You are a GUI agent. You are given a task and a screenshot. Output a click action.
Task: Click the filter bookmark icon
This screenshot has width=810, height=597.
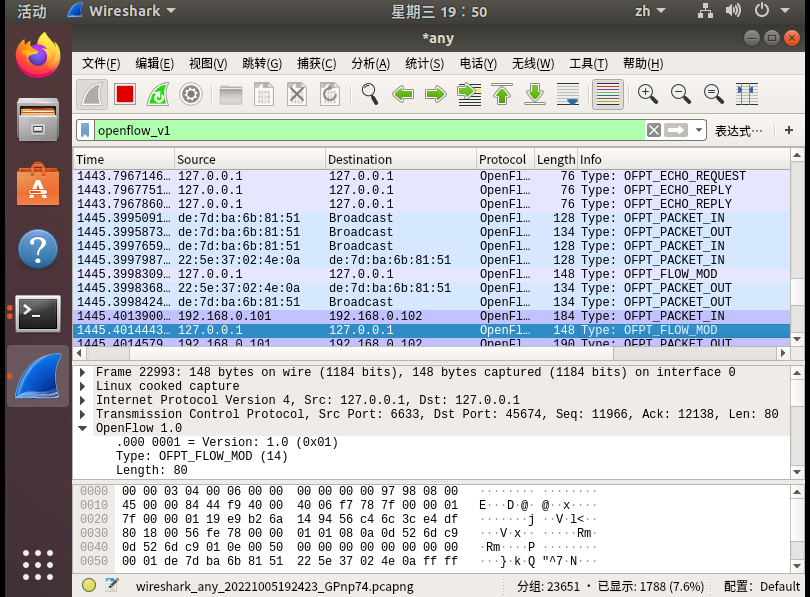(x=86, y=130)
